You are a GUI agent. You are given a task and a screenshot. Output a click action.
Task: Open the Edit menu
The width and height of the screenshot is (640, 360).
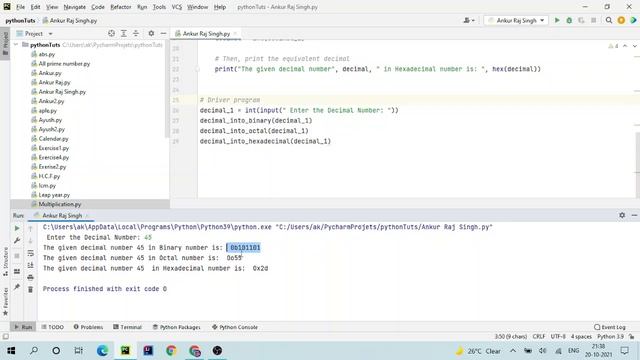[x=36, y=7]
